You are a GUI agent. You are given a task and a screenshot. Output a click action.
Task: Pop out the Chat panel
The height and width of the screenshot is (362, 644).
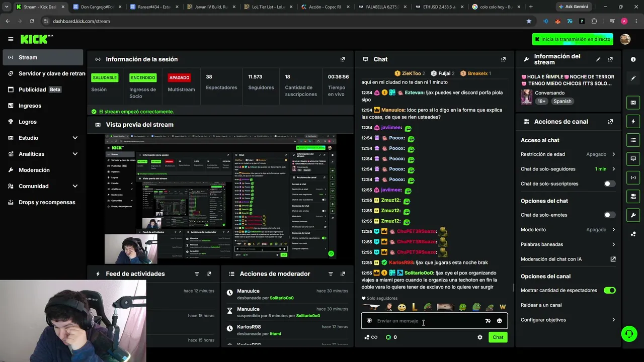[x=503, y=59]
